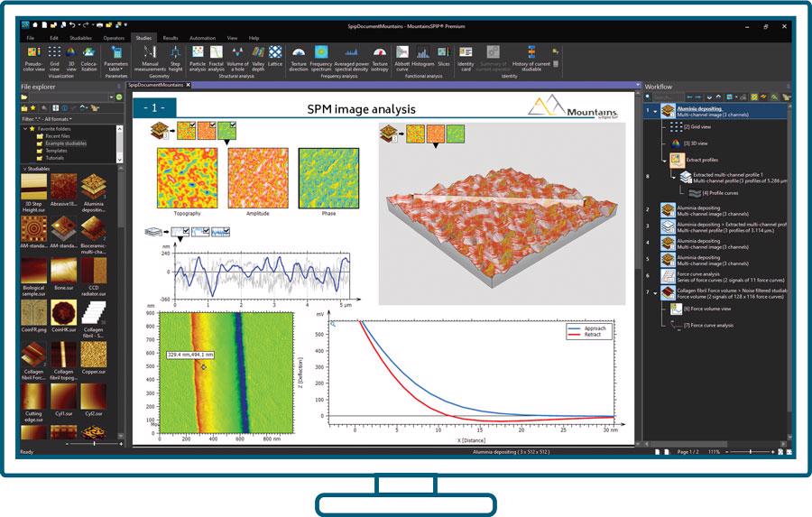Toggle third profile checkbox above profile curve
This screenshot has width=812, height=517.
226,230
